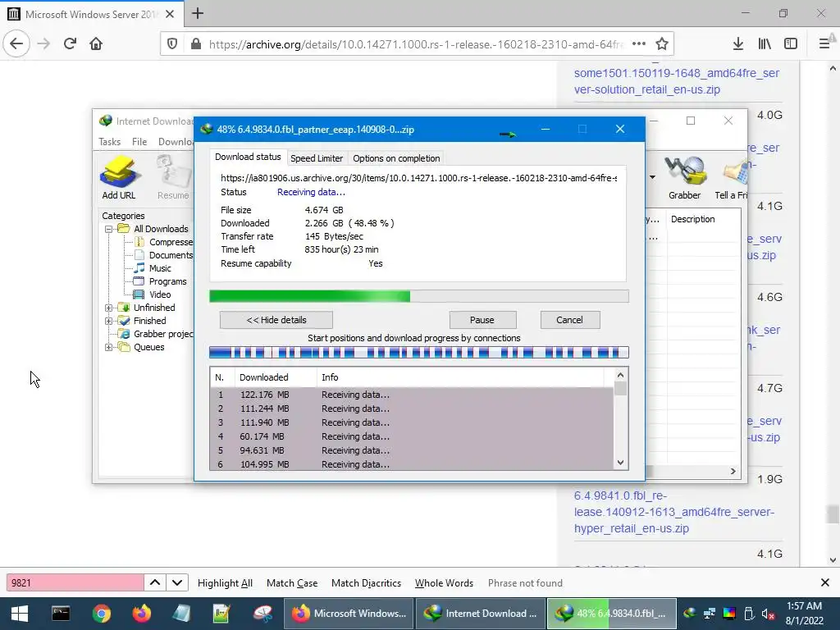
Task: Click the Firefox address bar URL
Action: tap(415, 44)
